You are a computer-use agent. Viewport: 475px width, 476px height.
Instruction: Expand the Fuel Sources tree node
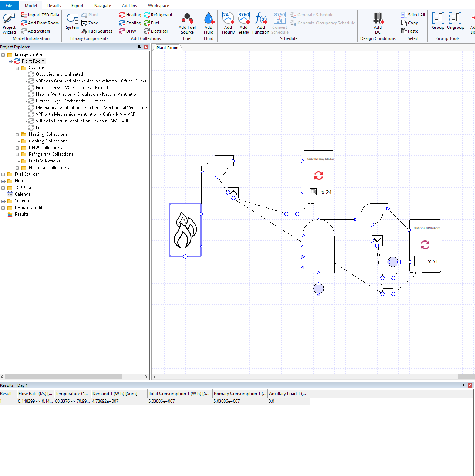pos(3,175)
